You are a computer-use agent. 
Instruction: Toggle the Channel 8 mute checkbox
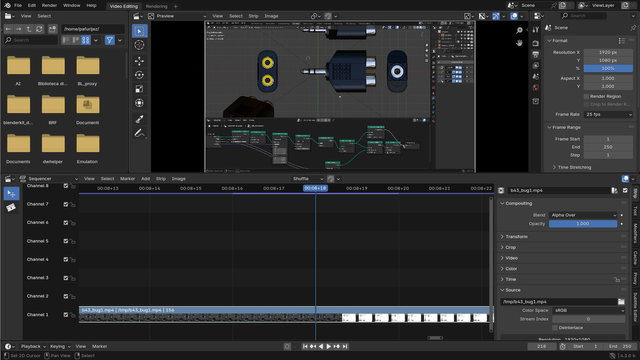(66, 186)
